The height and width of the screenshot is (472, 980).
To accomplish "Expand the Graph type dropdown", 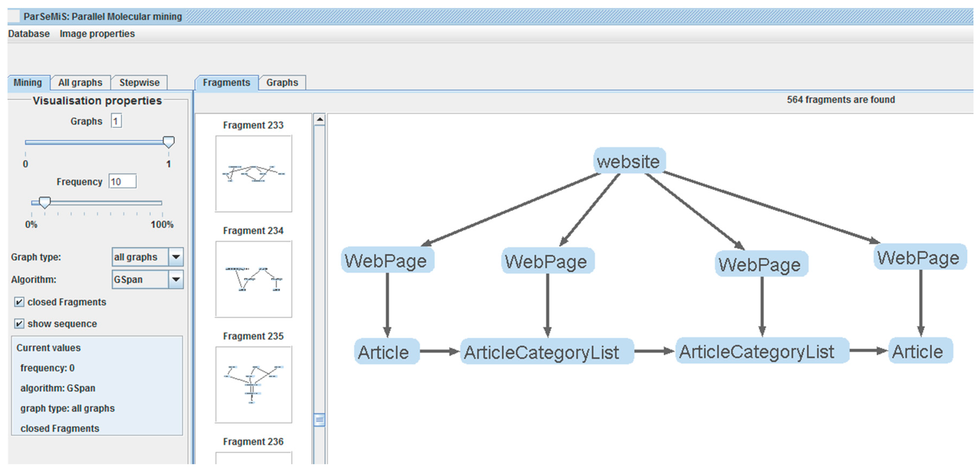I will point(176,257).
